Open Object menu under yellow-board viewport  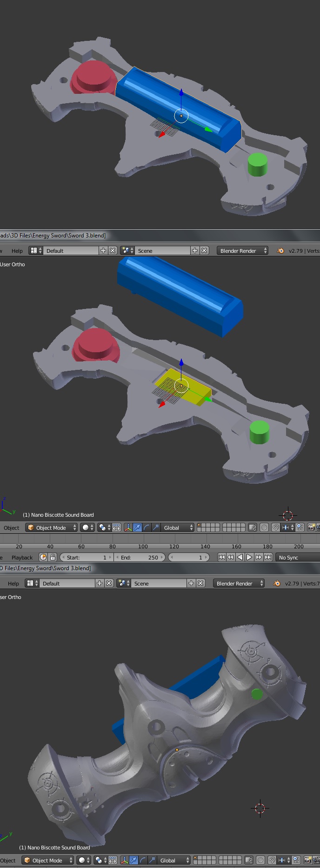[x=12, y=527]
